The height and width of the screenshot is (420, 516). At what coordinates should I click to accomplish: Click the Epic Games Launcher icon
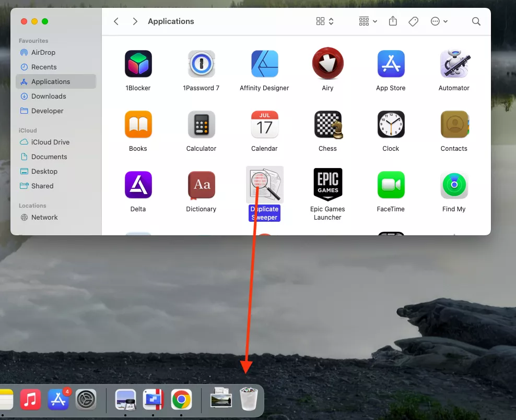(x=327, y=185)
